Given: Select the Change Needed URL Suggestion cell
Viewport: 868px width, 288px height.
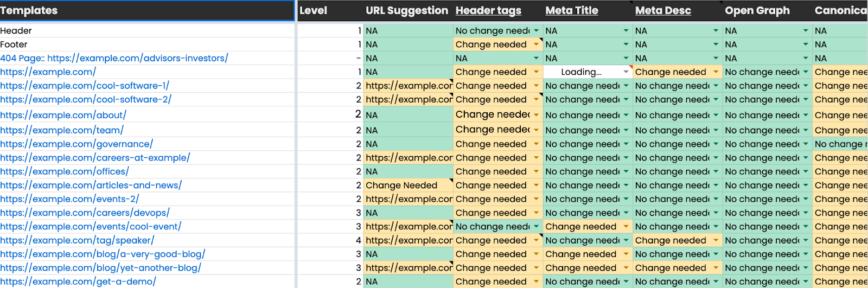Looking at the screenshot, I should 409,185.
